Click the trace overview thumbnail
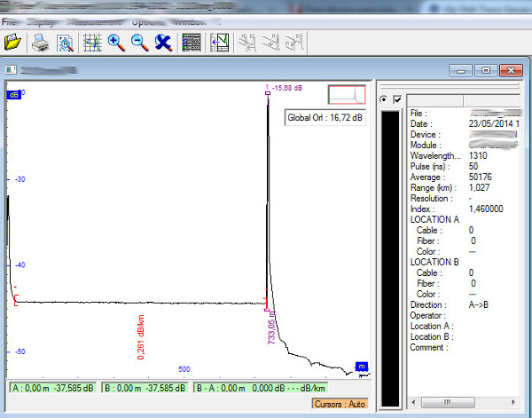 [347, 95]
